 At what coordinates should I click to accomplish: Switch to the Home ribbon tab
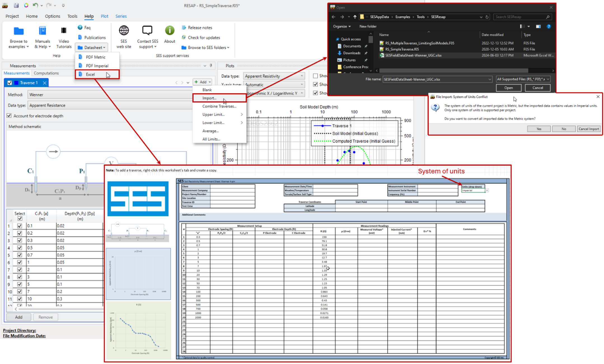[32, 16]
